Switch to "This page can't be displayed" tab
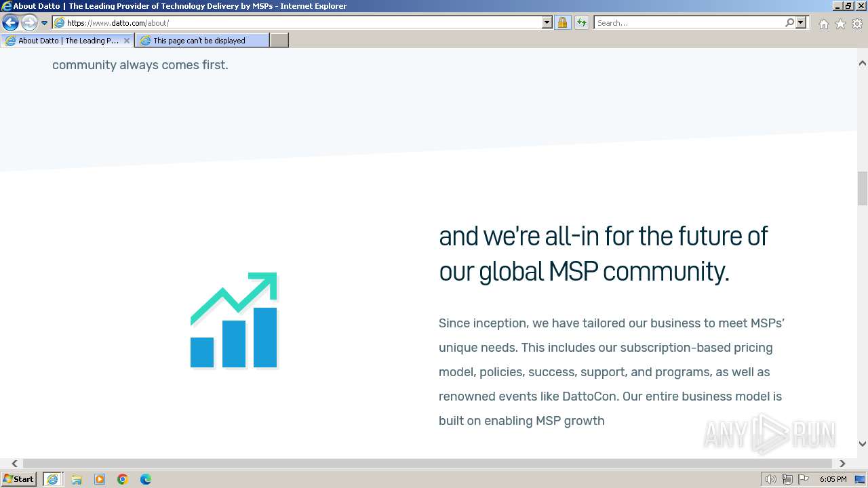This screenshot has width=868, height=488. pos(202,41)
